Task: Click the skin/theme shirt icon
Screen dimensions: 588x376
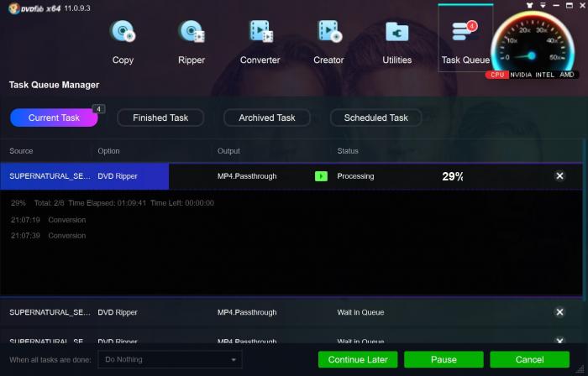Action: click(x=528, y=6)
